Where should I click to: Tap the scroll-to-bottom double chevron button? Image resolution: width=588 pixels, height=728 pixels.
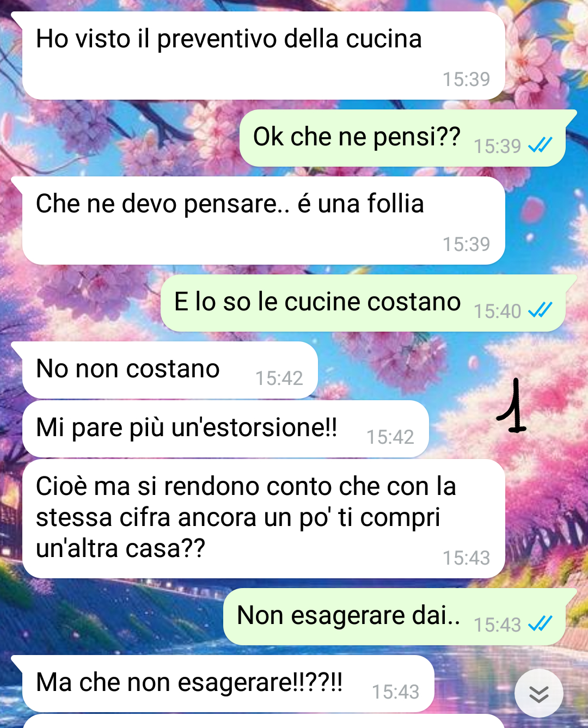coord(538,694)
